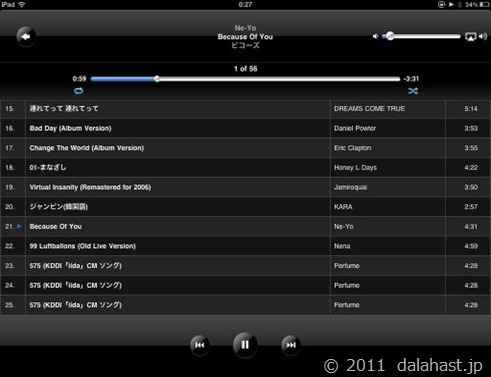Image resolution: width=491 pixels, height=377 pixels.
Task: Skip to the next track
Action: point(291,345)
